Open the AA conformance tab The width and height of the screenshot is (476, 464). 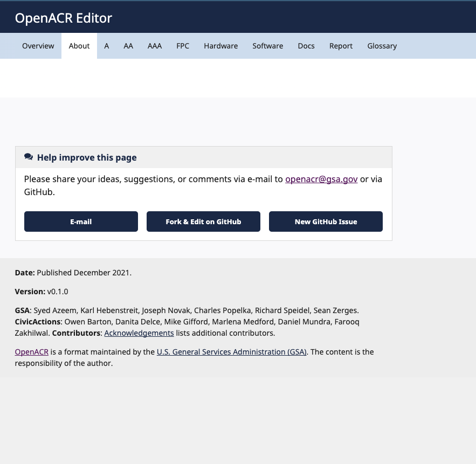128,46
